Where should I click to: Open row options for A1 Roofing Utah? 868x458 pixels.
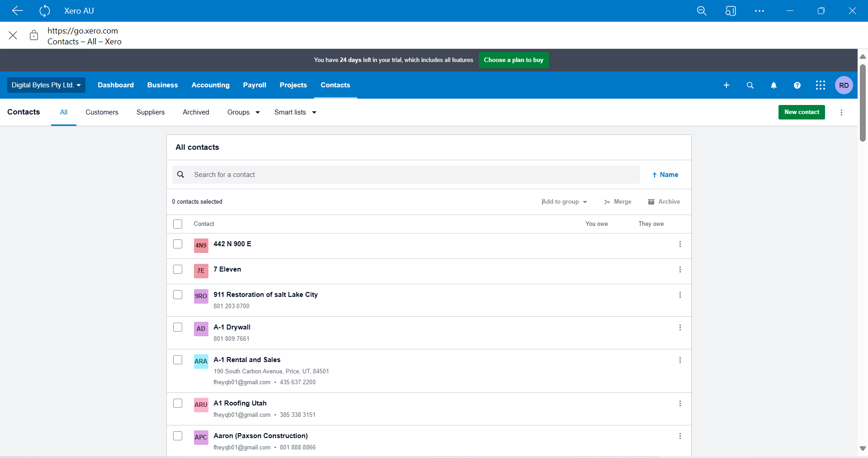point(680,404)
